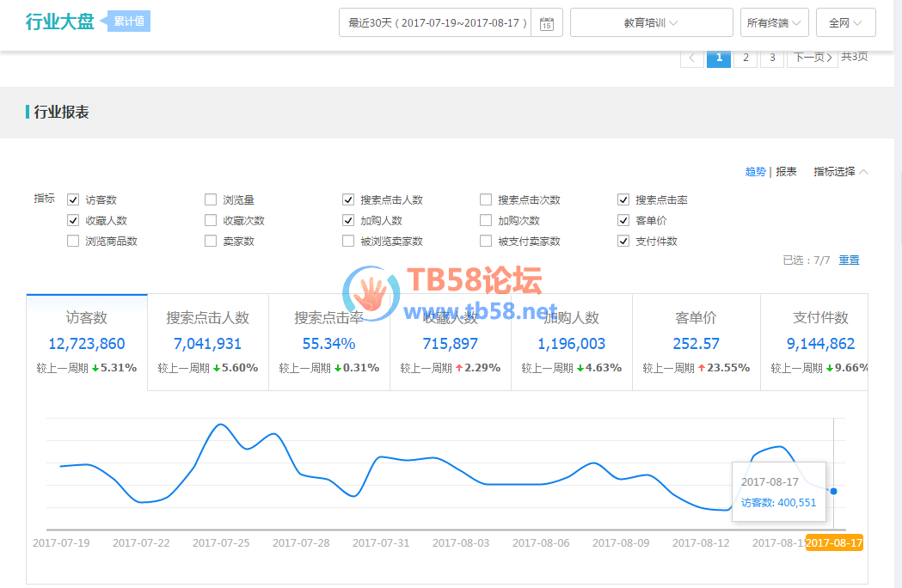This screenshot has height=588, width=902.
Task: Switch to the 搜索点击人数 metric tab
Action: point(208,342)
